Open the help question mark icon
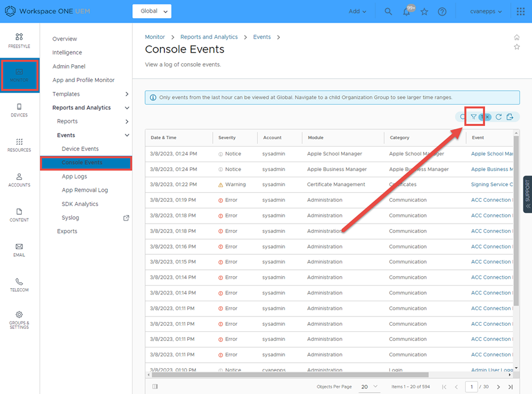 click(442, 11)
